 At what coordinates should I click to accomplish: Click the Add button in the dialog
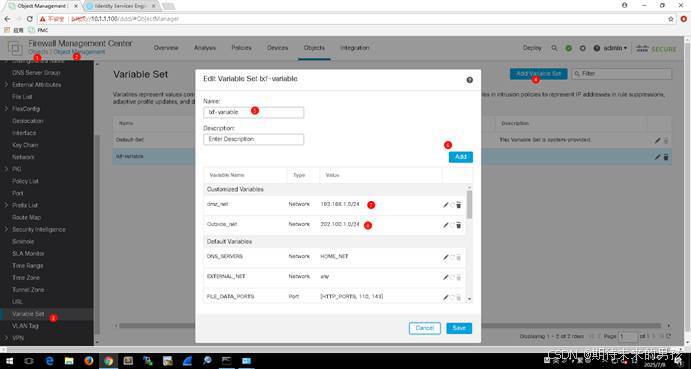(461, 157)
